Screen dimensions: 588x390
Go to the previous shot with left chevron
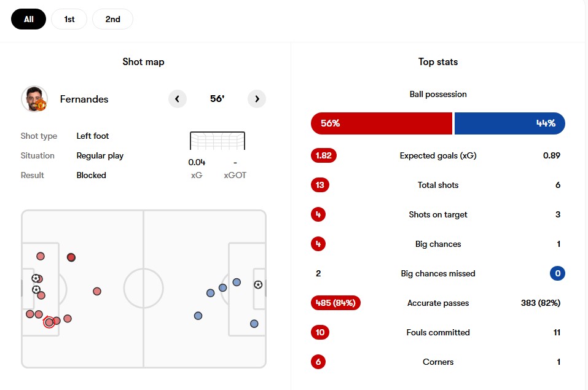click(177, 99)
